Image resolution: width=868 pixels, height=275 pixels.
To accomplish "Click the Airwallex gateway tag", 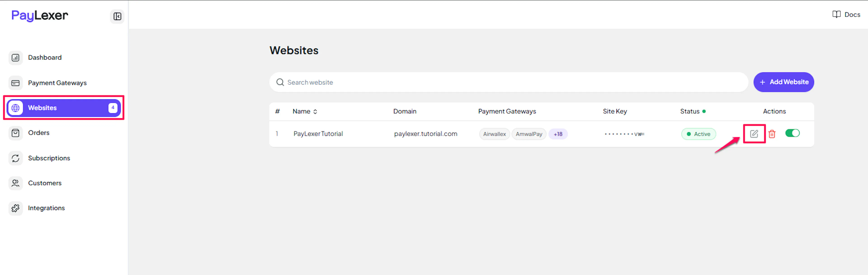I will click(x=494, y=134).
